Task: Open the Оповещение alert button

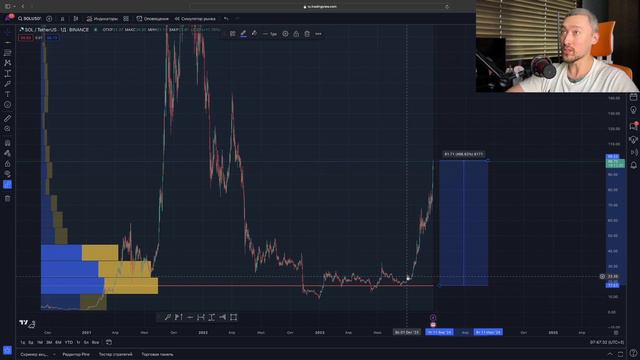Action: [x=153, y=19]
